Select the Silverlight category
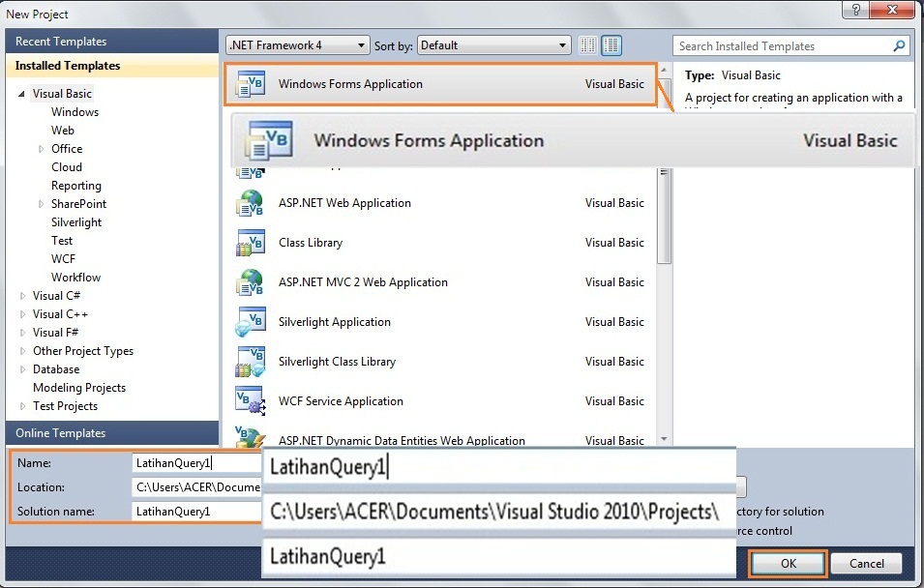The height and width of the screenshot is (588, 924). pos(76,222)
